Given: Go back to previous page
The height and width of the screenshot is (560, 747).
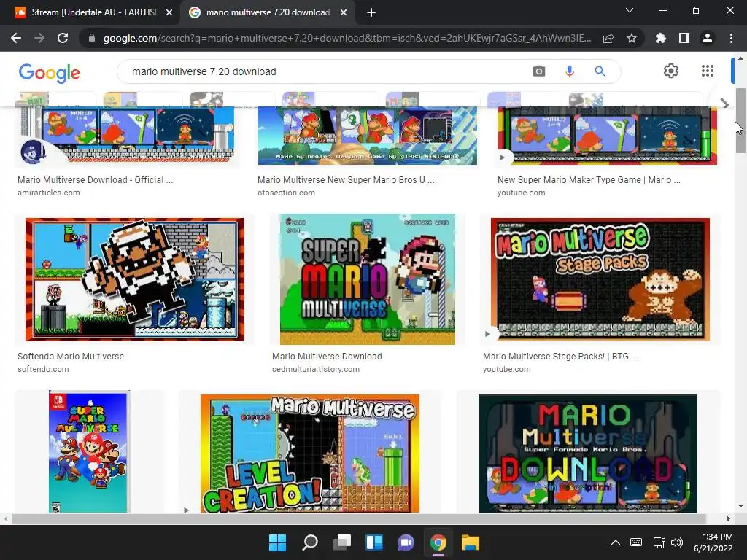Looking at the screenshot, I should click(16, 38).
